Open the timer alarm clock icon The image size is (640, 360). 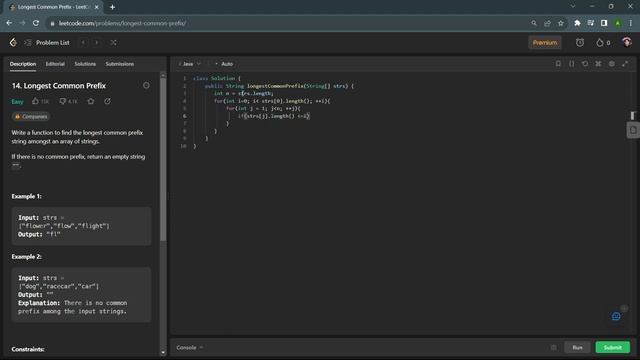tap(580, 42)
